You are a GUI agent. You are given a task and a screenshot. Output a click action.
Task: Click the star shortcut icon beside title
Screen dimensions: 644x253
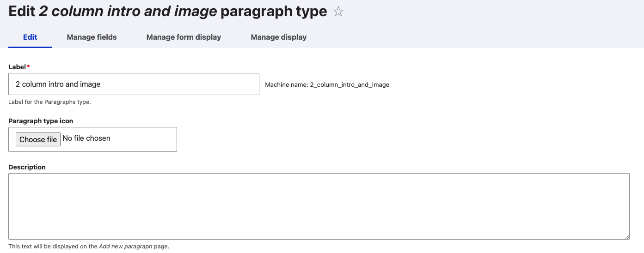click(x=338, y=12)
